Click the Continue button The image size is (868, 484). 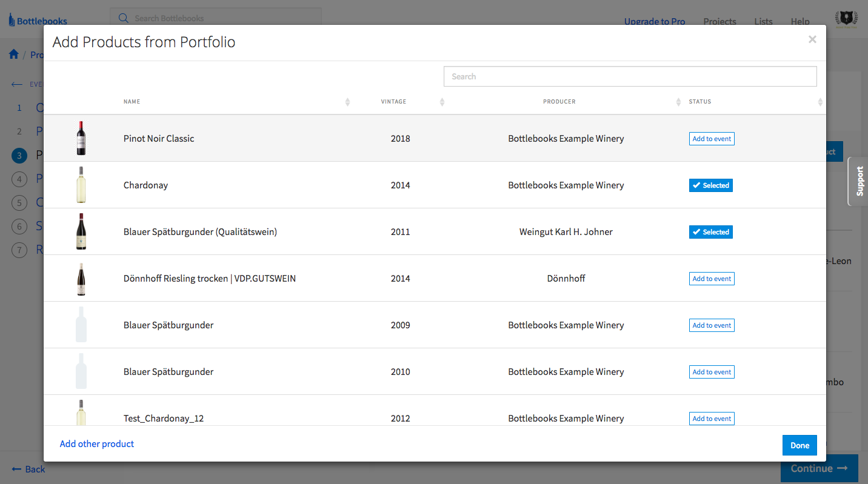(x=820, y=468)
